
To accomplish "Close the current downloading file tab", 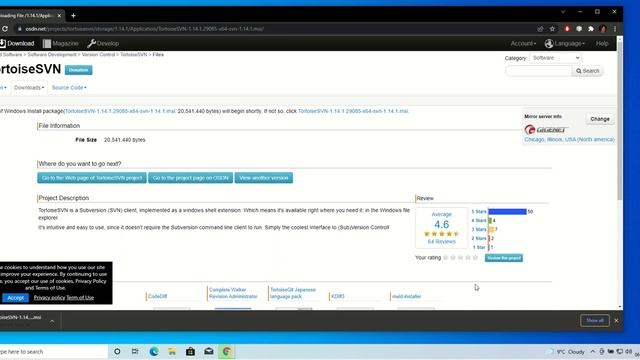I will (x=59, y=16).
